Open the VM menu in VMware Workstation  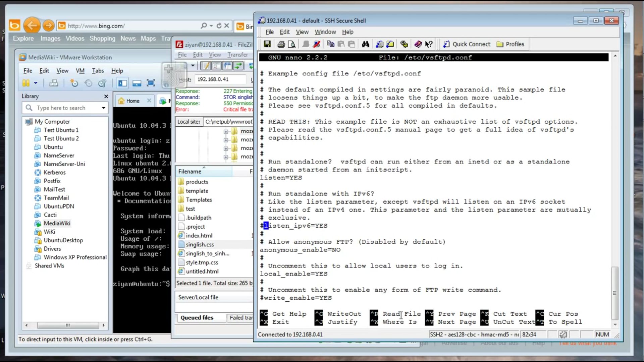point(80,71)
